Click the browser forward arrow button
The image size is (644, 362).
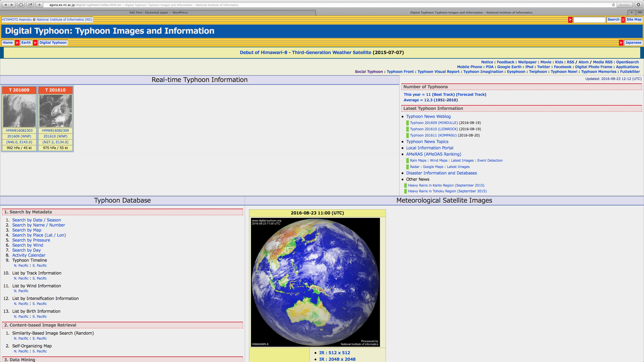click(x=12, y=5)
